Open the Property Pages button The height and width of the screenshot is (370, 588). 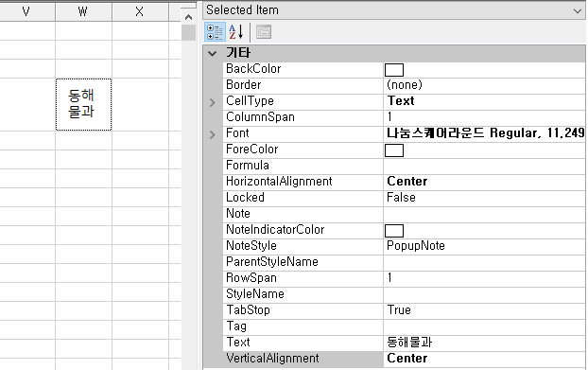264,32
